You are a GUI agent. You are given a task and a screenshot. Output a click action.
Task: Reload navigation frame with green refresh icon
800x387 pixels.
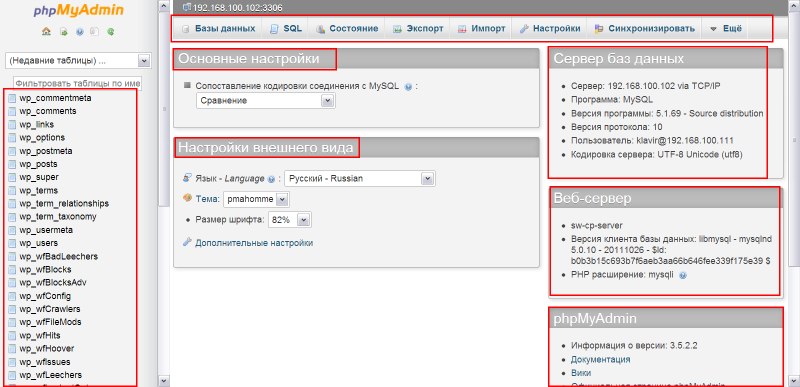110,32
